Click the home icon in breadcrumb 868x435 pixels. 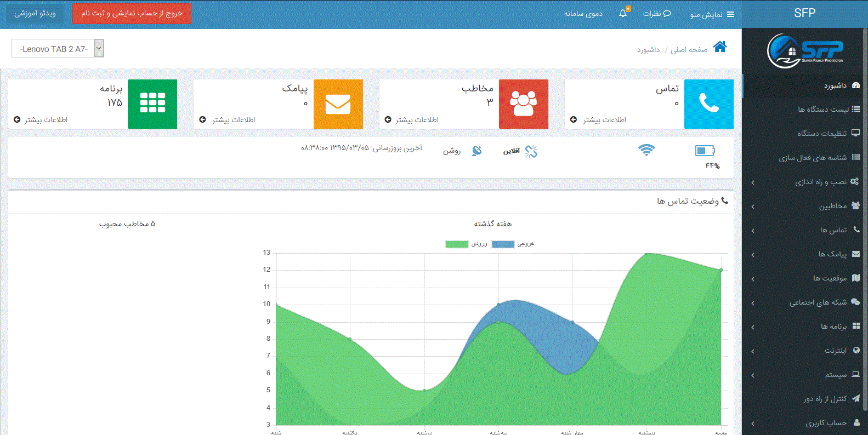point(720,47)
